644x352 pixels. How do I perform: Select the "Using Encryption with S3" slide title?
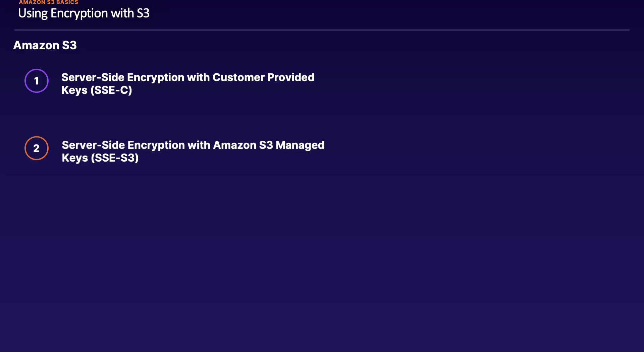click(84, 13)
